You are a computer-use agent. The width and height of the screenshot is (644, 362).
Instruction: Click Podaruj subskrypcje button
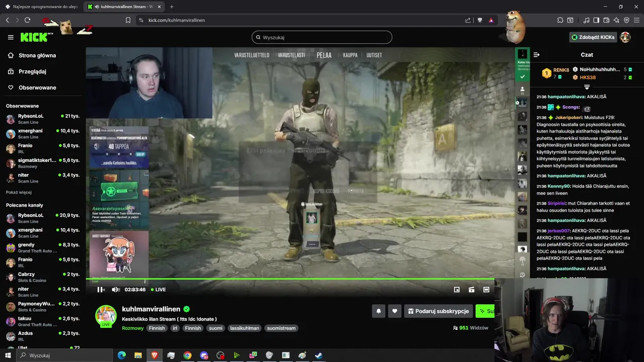[439, 311]
